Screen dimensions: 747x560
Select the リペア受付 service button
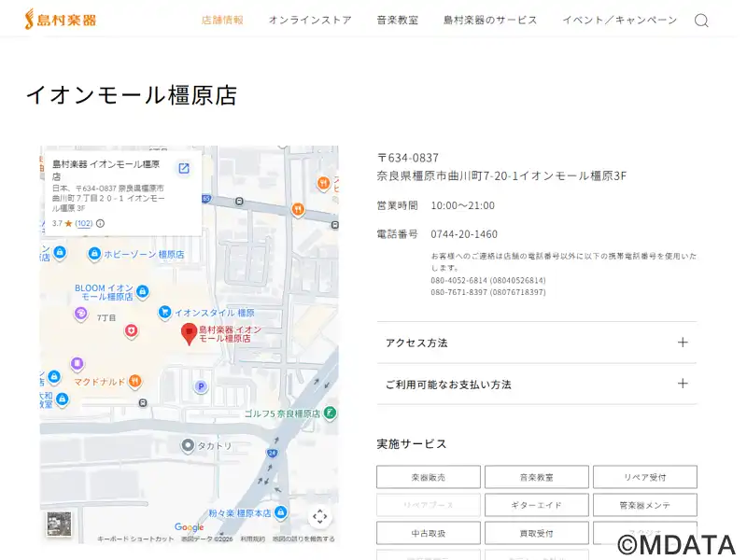644,477
